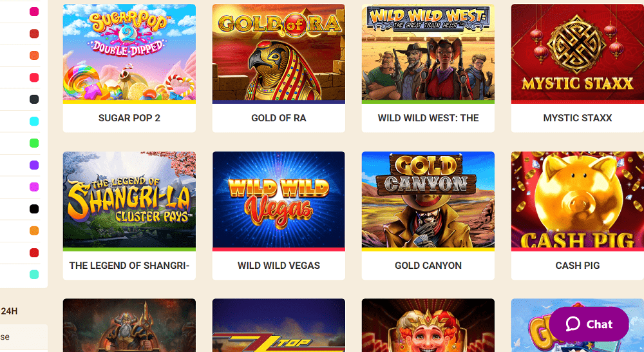Image resolution: width=644 pixels, height=352 pixels.
Task: Select the bright green color dot in sidebar
Action: click(34, 143)
